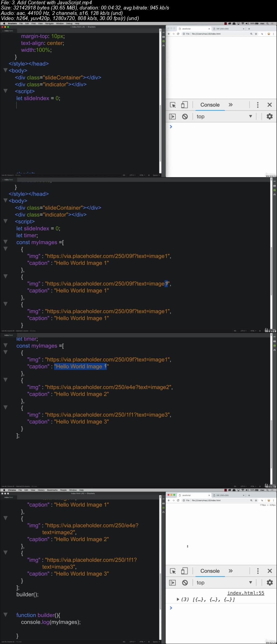277x644 pixels.
Task: Open Spotlight search in top frame menu bar
Action: pos(268,24)
